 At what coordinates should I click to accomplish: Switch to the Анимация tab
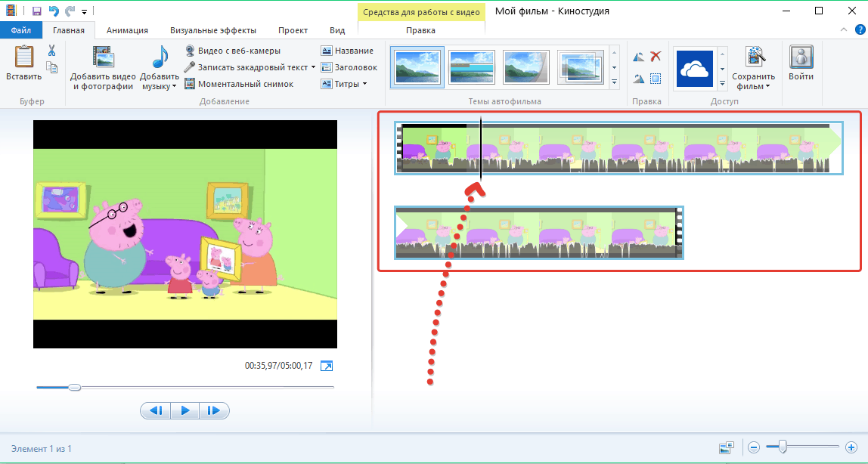click(x=127, y=30)
